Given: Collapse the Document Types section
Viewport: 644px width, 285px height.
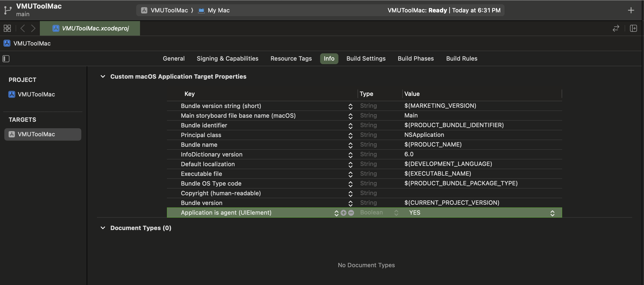Looking at the screenshot, I should pos(103,228).
